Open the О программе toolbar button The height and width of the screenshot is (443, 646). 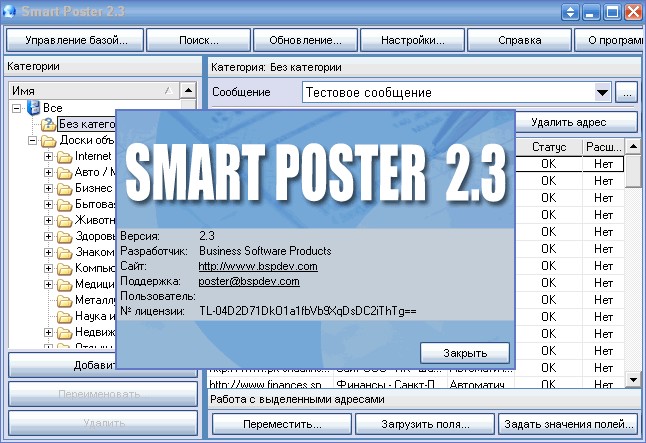610,40
